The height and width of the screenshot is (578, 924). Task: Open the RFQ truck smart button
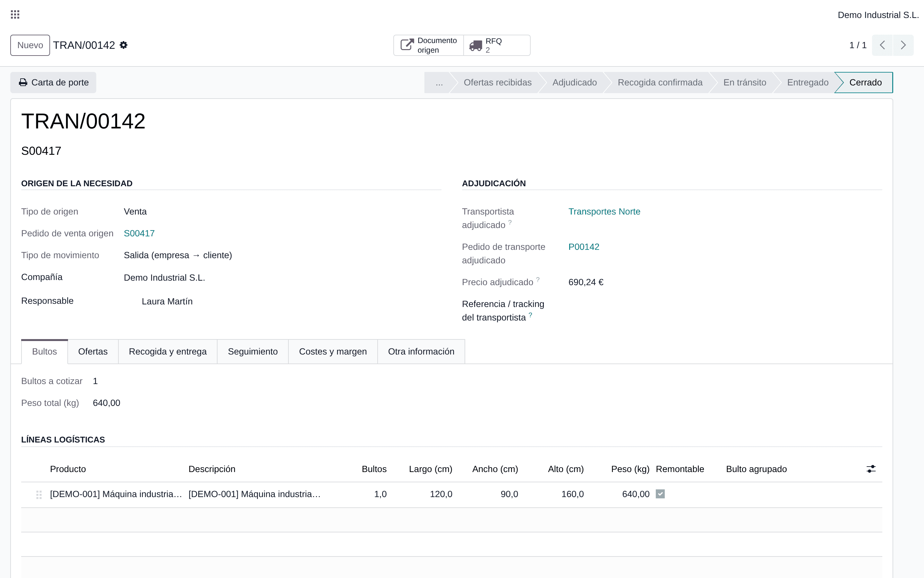496,45
